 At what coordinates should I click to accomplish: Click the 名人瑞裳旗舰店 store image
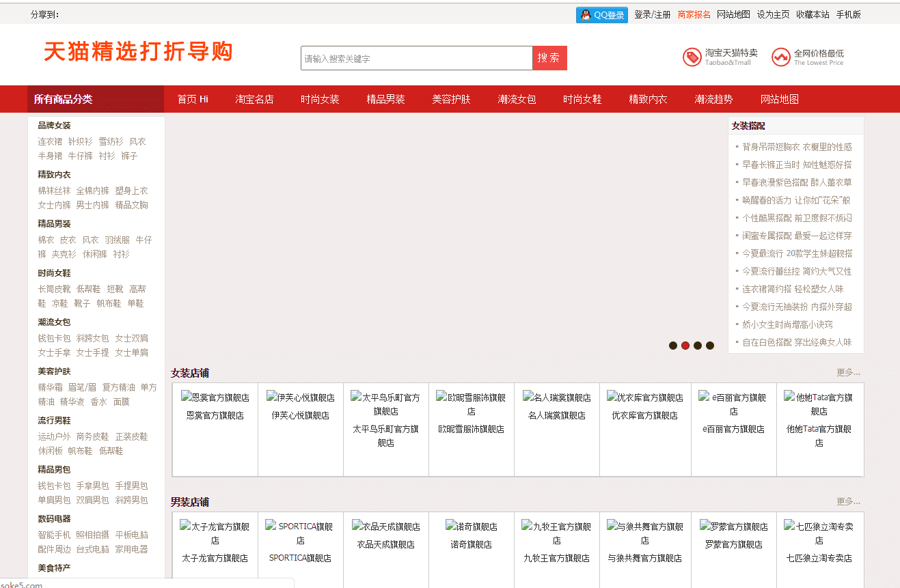tap(557, 397)
